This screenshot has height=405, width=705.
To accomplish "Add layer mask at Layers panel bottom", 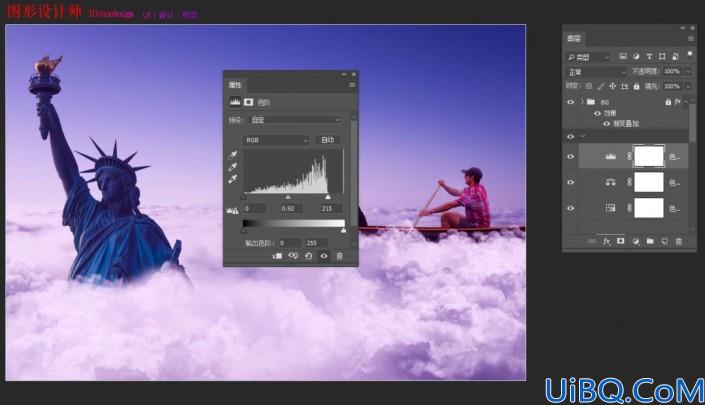I will (620, 241).
